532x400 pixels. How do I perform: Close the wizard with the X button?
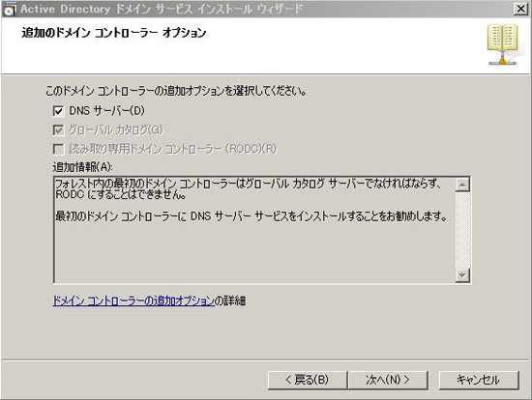(520, 9)
